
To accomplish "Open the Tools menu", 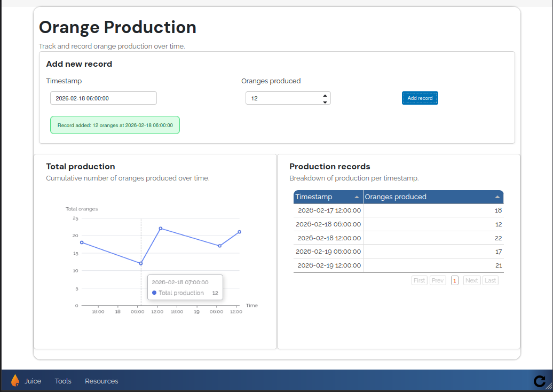I will click(x=63, y=381).
